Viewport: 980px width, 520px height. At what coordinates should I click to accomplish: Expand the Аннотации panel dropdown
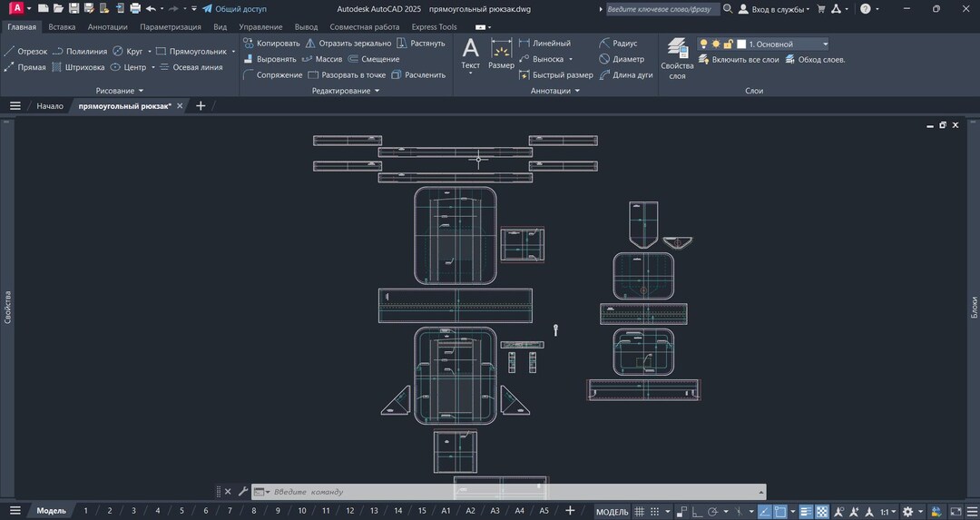[x=555, y=91]
